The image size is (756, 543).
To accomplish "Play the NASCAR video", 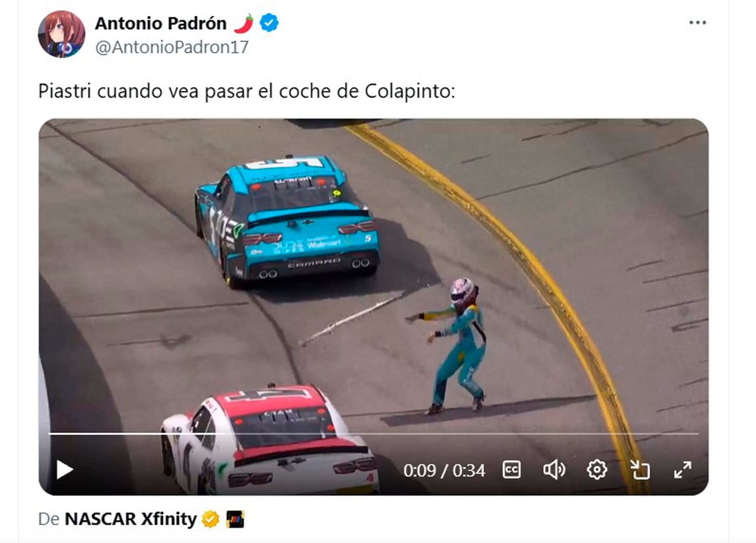I will coord(65,470).
